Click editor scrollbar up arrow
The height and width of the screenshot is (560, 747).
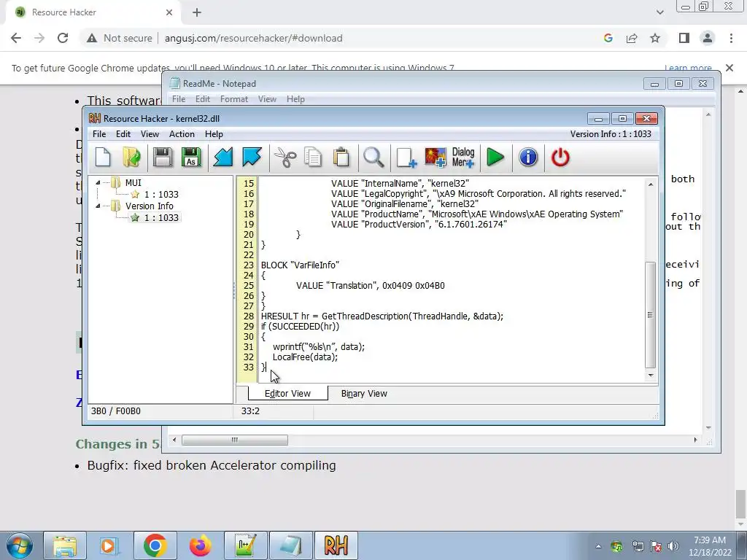point(651,184)
